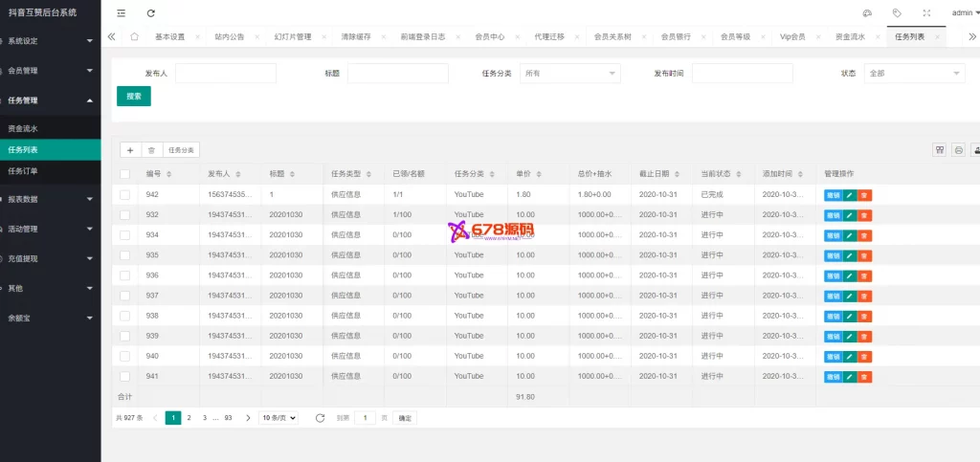Screen dimensions: 980x462
Task: Collapse the sidebar with the menu fold icon
Action: click(x=121, y=13)
